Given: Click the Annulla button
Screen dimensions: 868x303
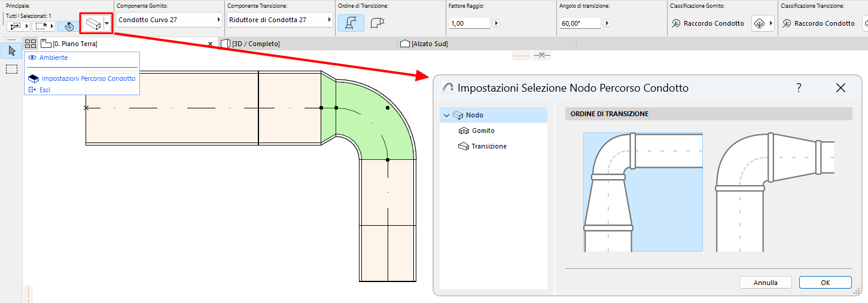Looking at the screenshot, I should click(766, 283).
